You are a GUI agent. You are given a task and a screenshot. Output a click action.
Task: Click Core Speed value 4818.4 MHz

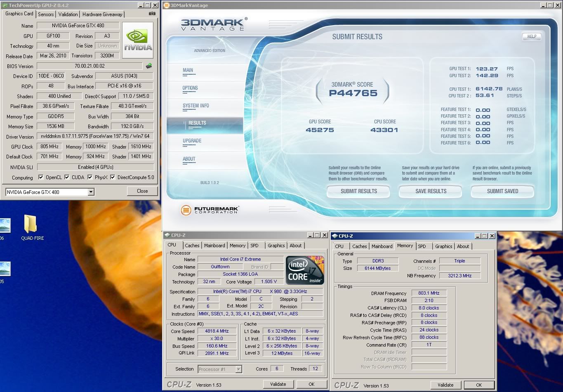click(x=217, y=331)
